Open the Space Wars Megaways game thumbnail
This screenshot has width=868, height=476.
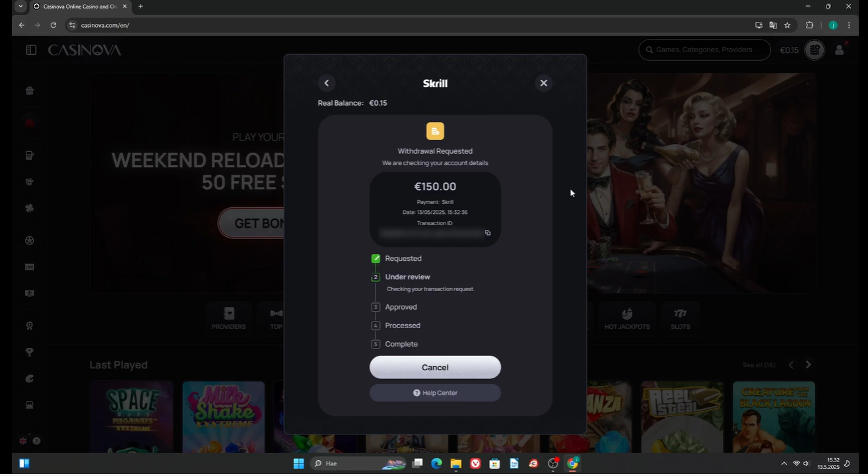[x=131, y=417]
